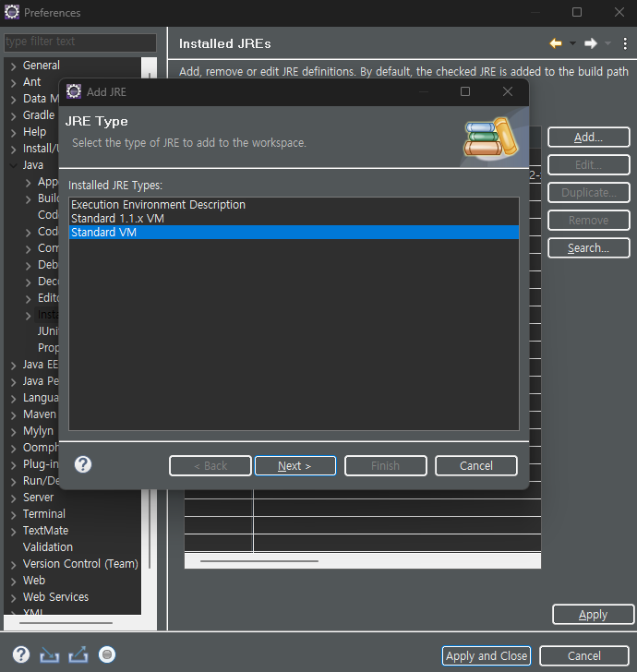The image size is (637, 672).
Task: Click the back arrow in Installed JREs header
Action: pos(556,43)
